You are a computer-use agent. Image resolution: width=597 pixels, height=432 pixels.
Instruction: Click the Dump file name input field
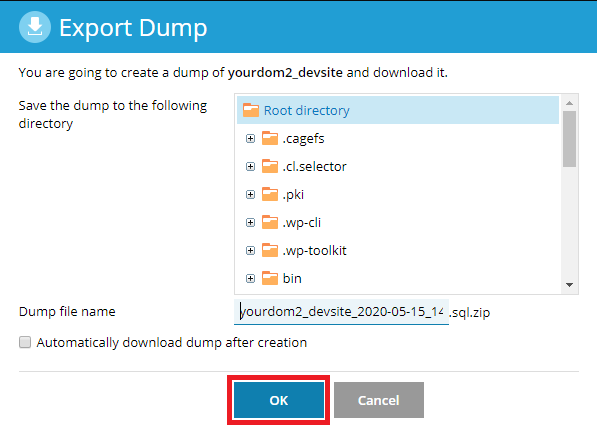(341, 312)
